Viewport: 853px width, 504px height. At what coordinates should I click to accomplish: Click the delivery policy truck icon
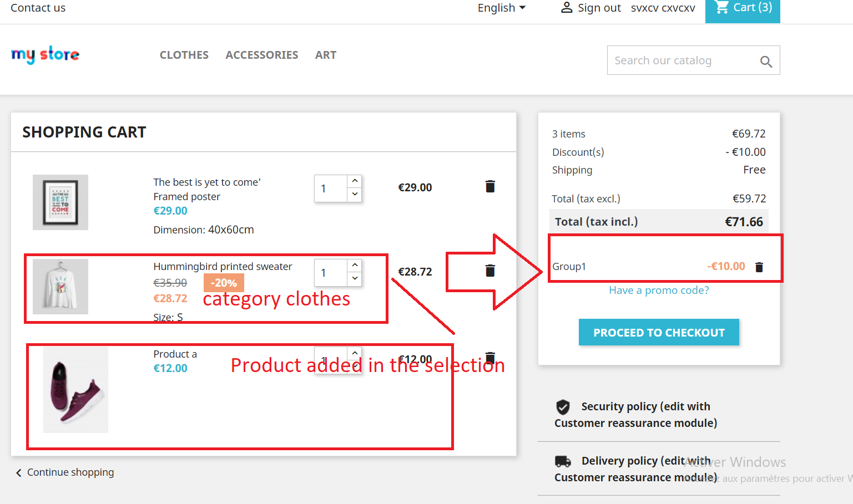pos(563,461)
